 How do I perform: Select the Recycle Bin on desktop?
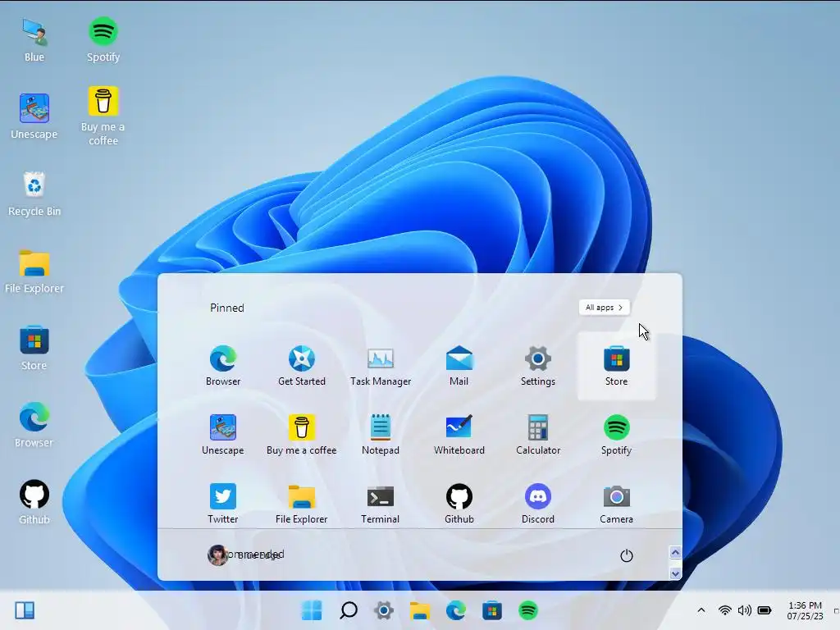point(34,194)
